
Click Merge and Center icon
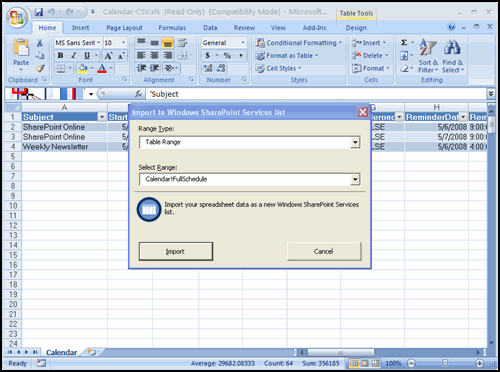tap(182, 55)
